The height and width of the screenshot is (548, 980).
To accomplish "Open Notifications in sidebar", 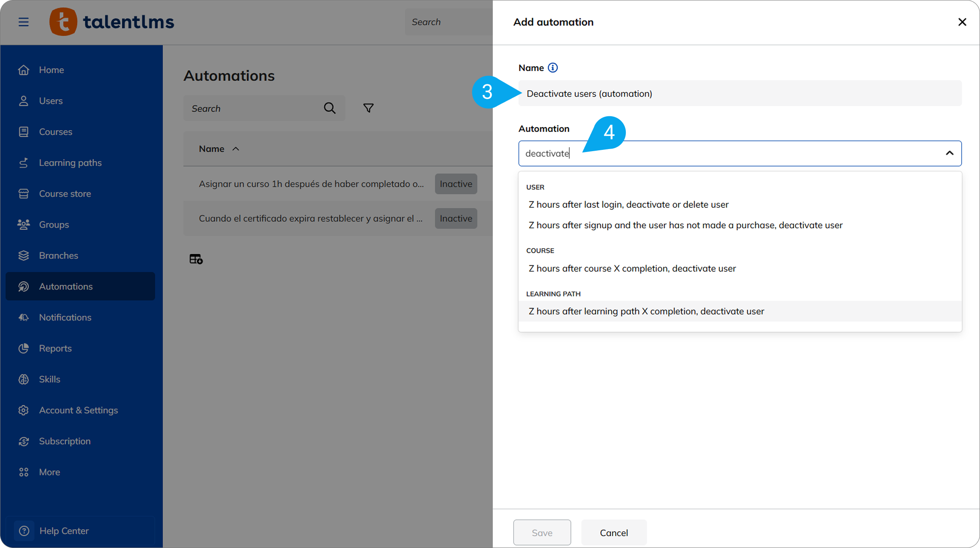I will [x=80, y=317].
